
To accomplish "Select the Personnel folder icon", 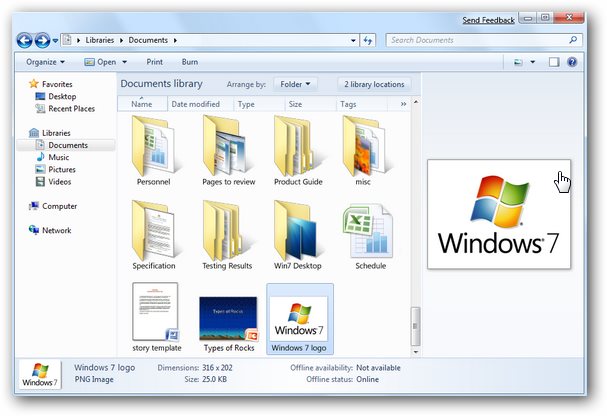I will tap(153, 151).
